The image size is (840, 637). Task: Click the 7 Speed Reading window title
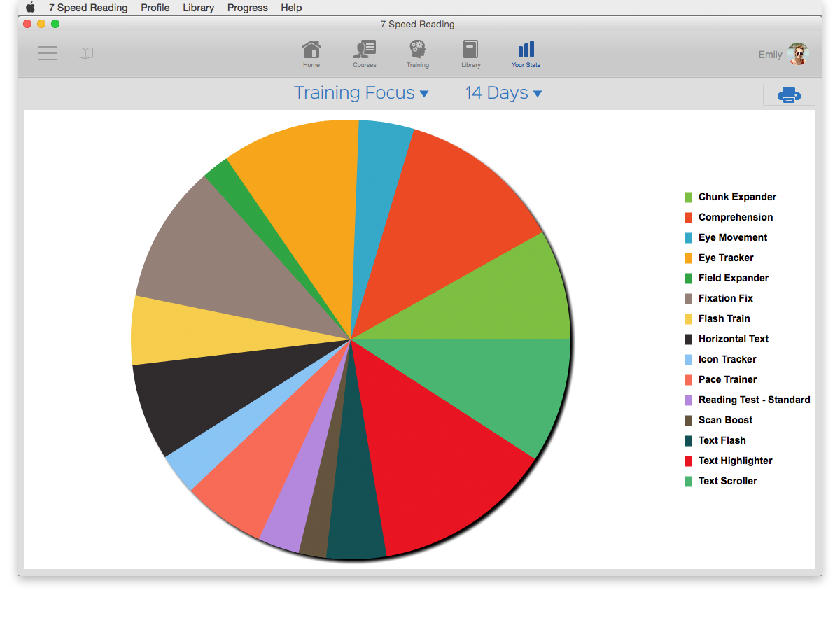[418, 24]
